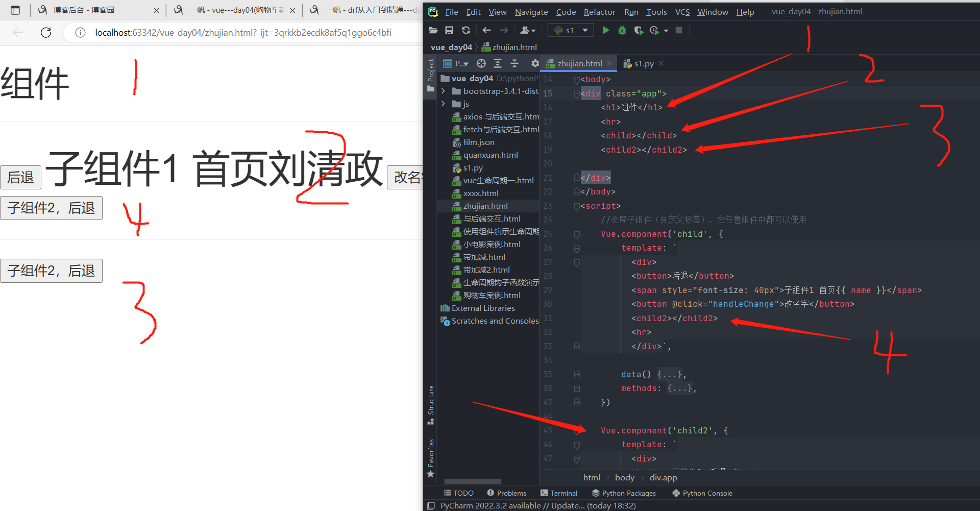Viewport: 980px width, 511px height.
Task: Toggle the Favorites tool window stripe
Action: [x=431, y=458]
